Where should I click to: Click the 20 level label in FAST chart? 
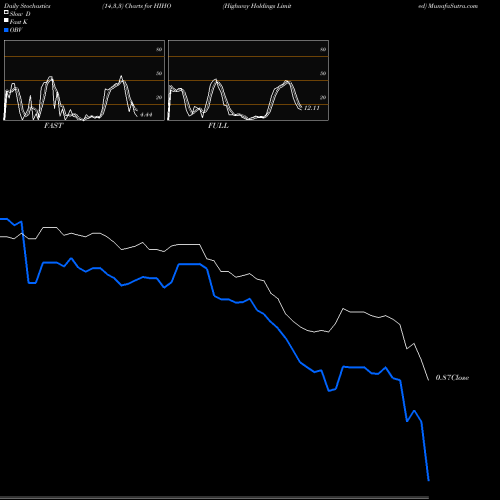(x=159, y=97)
